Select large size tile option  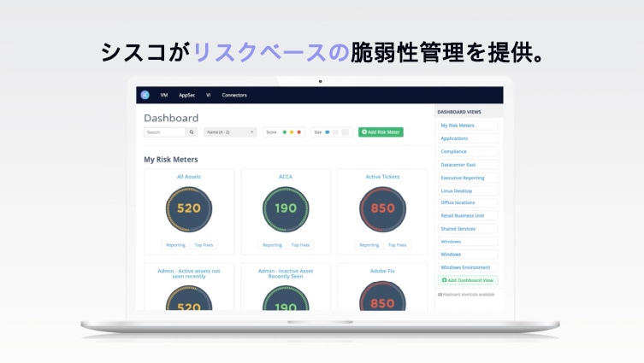coord(345,132)
